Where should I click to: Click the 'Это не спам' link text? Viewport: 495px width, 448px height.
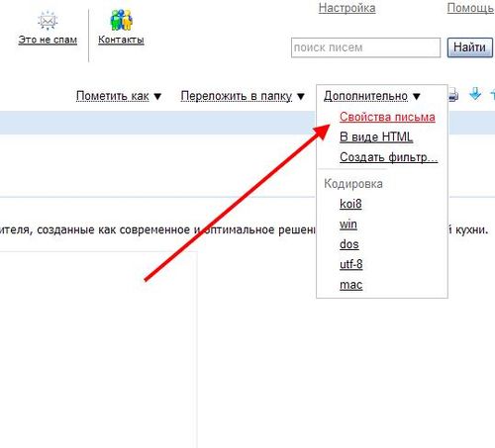(x=48, y=40)
